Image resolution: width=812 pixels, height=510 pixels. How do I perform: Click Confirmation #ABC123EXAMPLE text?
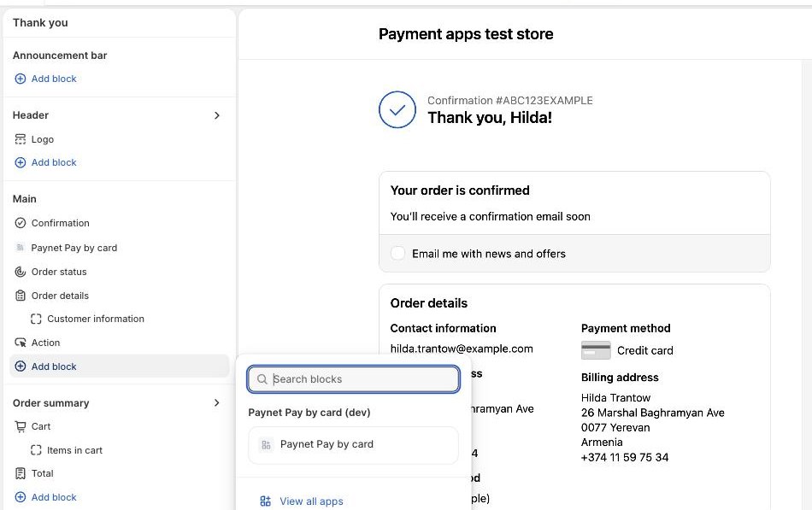tap(510, 101)
